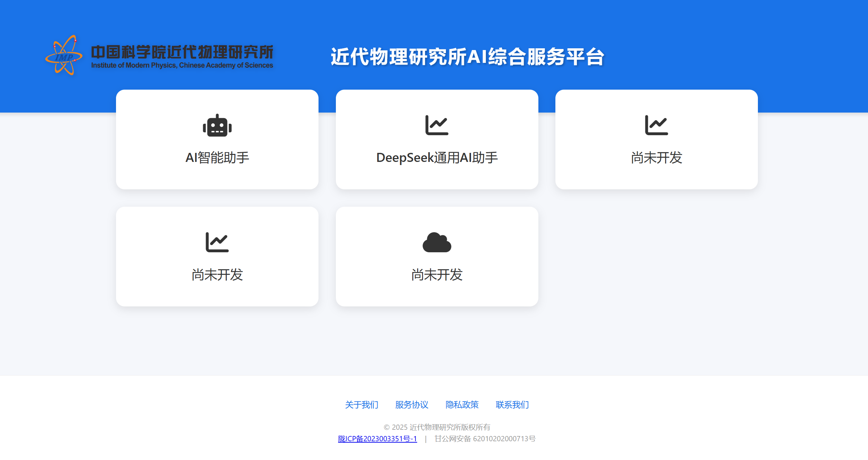868x460 pixels.
Task: Follow the 陇ICP备2023003351号-1 link
Action: pos(378,439)
